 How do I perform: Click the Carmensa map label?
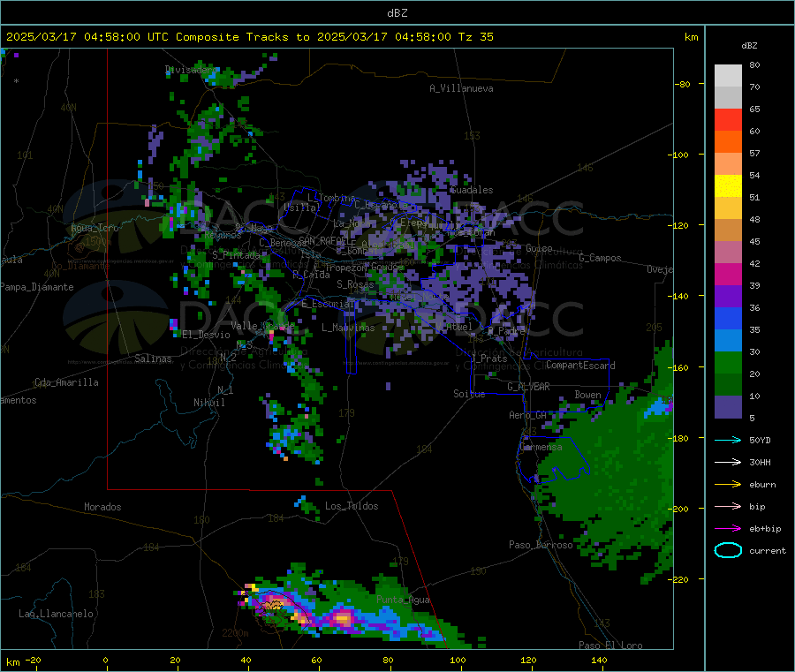click(541, 447)
